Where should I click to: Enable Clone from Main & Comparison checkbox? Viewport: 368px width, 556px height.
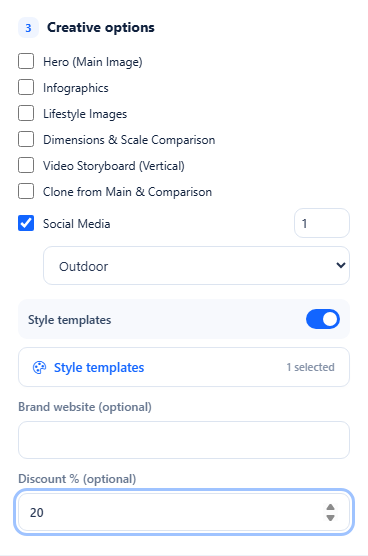26,191
